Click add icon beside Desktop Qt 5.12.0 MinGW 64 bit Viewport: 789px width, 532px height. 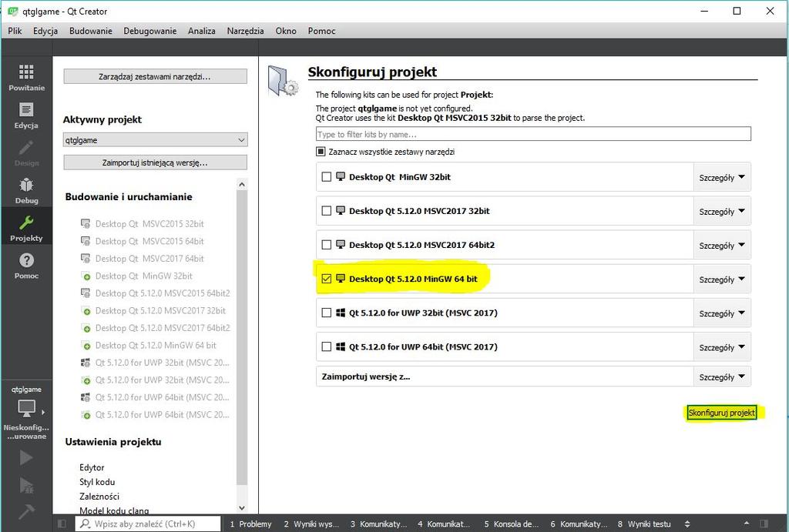[x=86, y=346]
